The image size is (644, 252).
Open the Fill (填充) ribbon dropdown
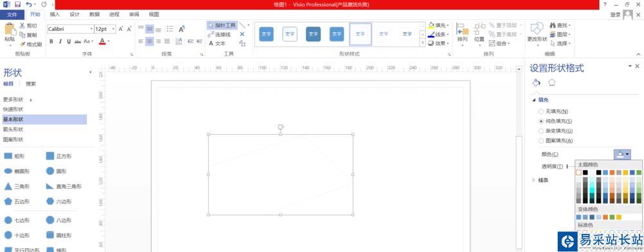coord(439,26)
